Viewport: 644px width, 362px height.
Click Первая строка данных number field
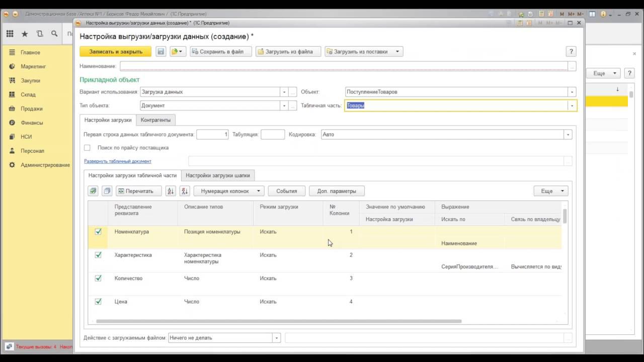point(212,135)
